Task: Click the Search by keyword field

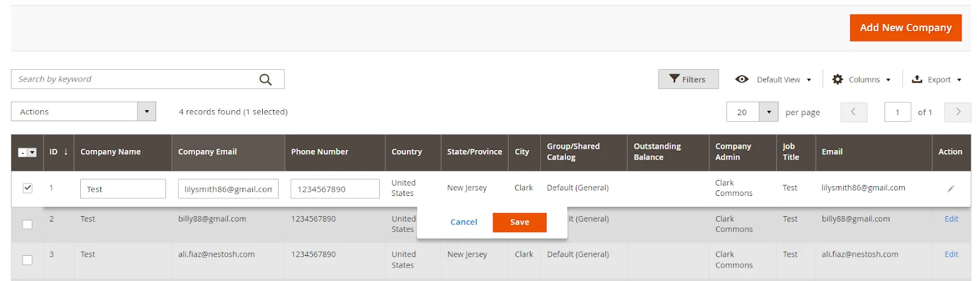Action: pos(135,80)
